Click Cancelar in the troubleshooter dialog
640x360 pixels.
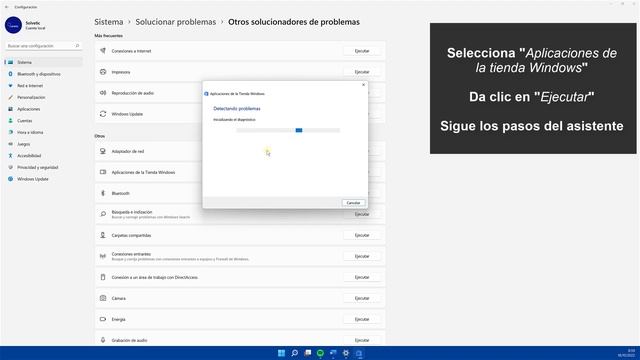click(353, 203)
